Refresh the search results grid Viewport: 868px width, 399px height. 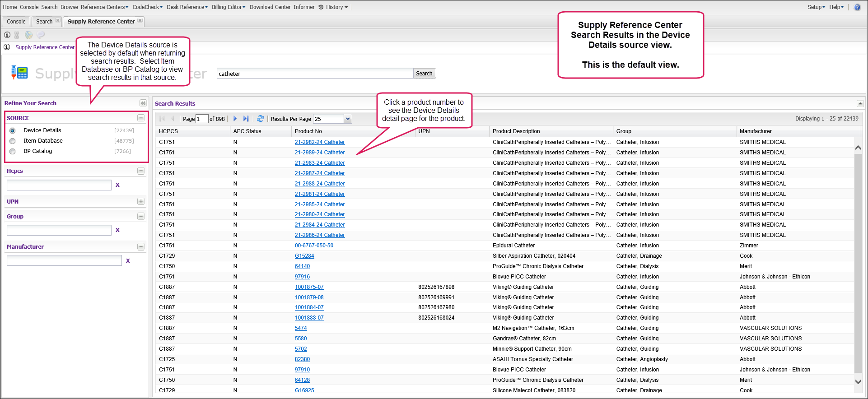click(260, 119)
